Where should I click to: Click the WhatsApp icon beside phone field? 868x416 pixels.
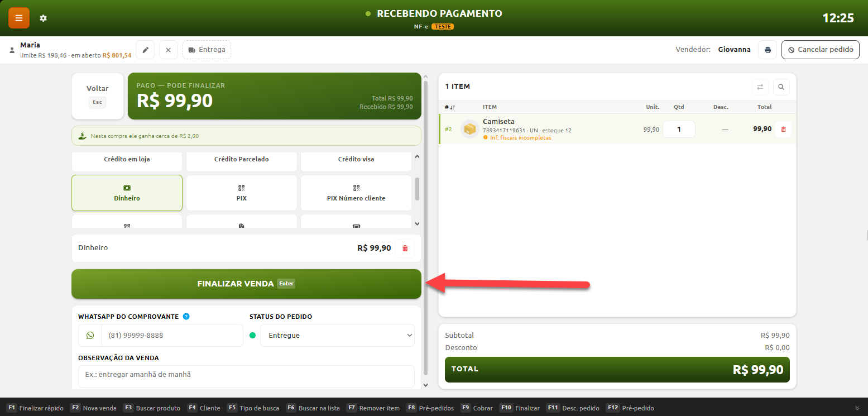coord(90,336)
